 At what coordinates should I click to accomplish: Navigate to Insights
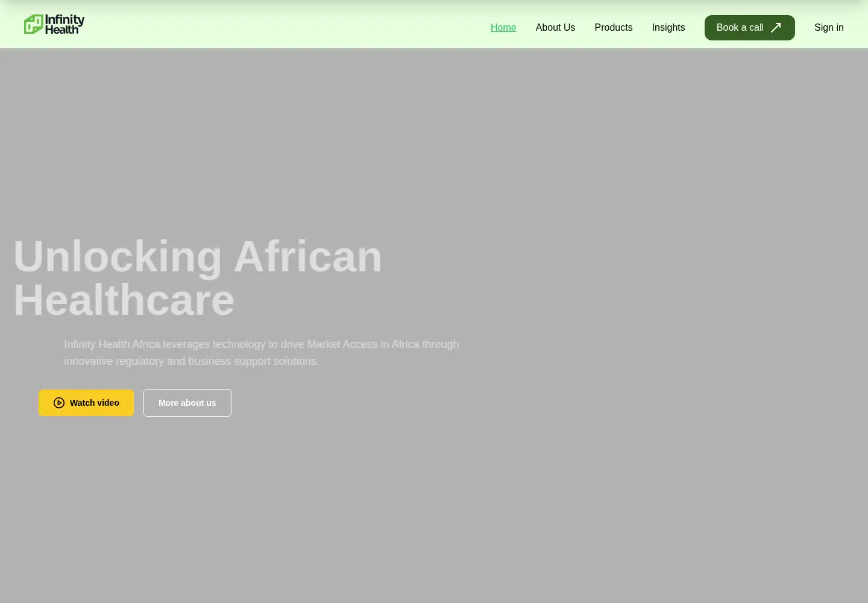click(668, 28)
